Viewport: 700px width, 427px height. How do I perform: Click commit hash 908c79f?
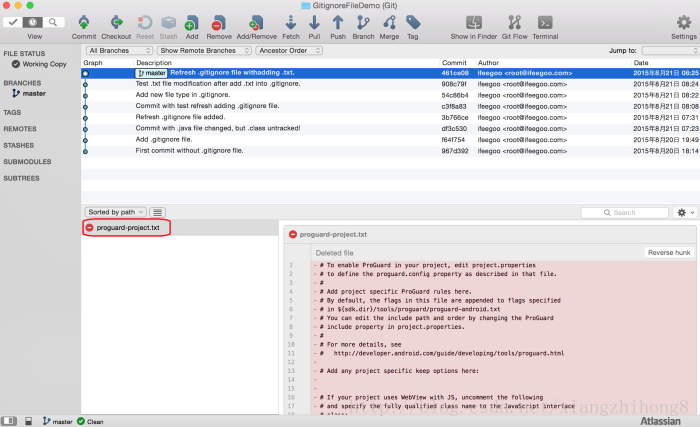coord(454,84)
